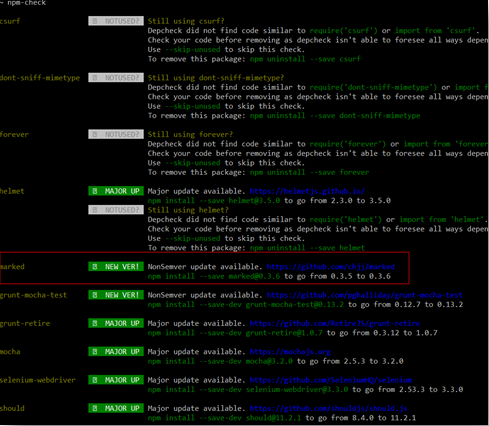Click the 'Still using forever?' heading
This screenshot has width=489, height=426.
[x=190, y=134]
